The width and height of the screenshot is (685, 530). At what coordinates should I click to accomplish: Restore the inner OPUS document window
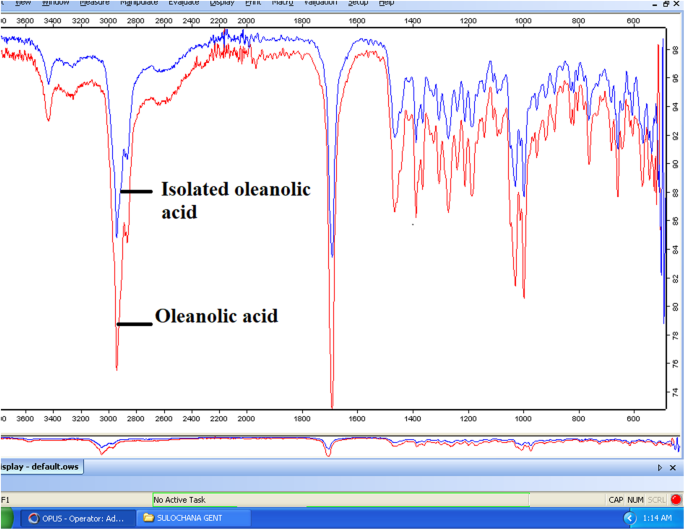coord(666,3)
